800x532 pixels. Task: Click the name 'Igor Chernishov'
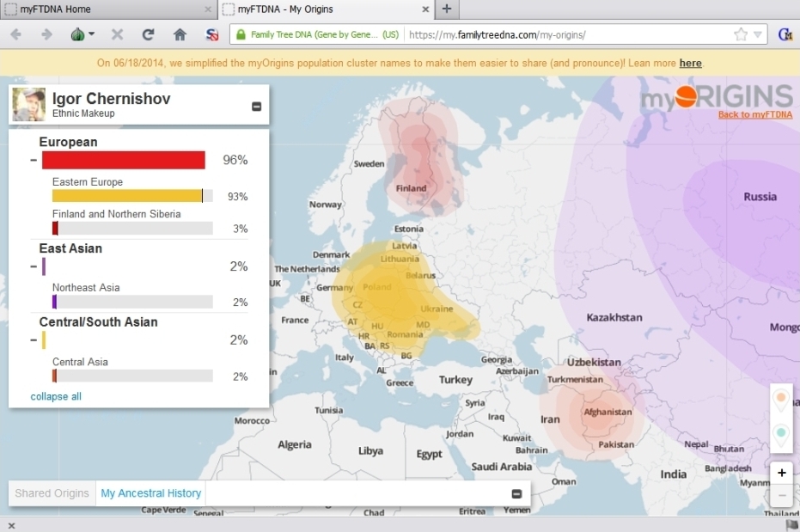(111, 99)
